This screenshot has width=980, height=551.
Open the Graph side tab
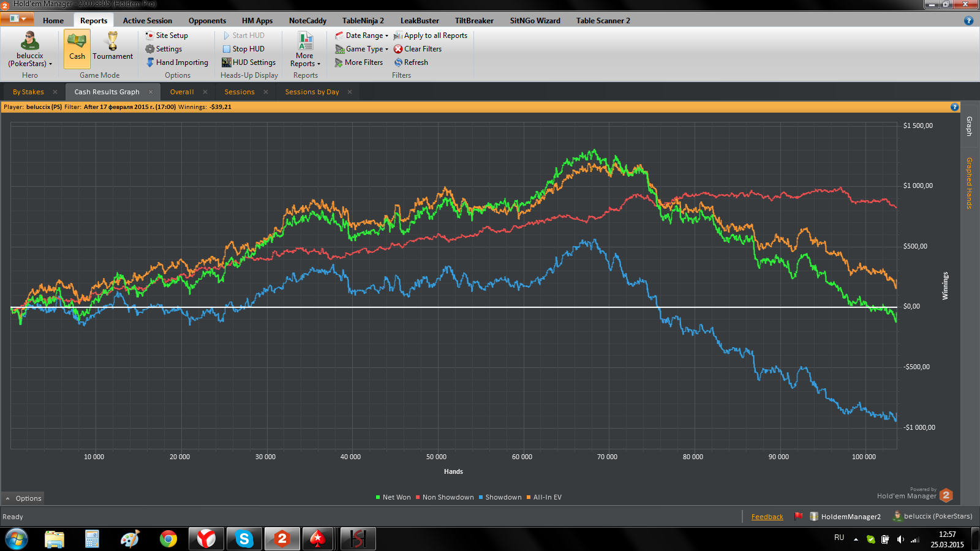pyautogui.click(x=969, y=126)
